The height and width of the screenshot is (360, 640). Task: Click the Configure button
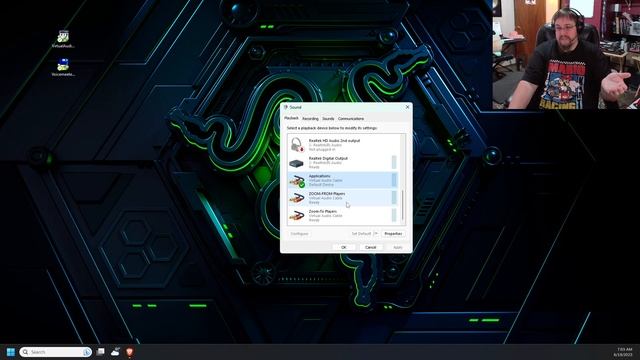click(299, 233)
